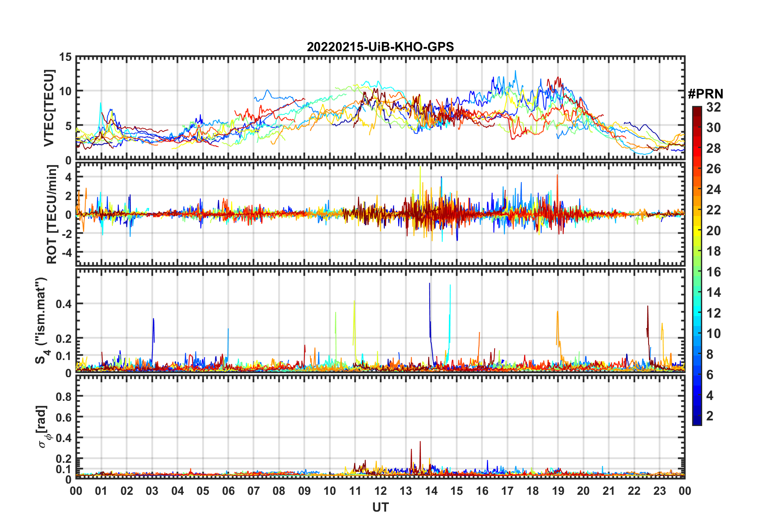Click ROT y-axis tick label -2
Image resolution: width=761 pixels, height=532 pixels.
click(67, 234)
